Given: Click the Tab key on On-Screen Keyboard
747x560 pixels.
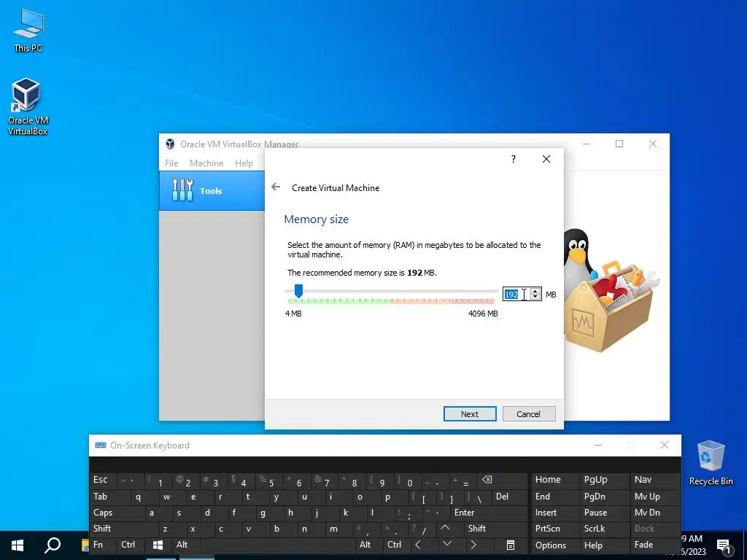Looking at the screenshot, I should click(109, 497).
